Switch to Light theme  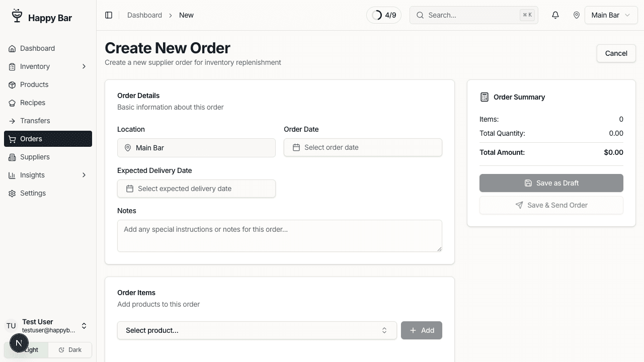(x=26, y=350)
